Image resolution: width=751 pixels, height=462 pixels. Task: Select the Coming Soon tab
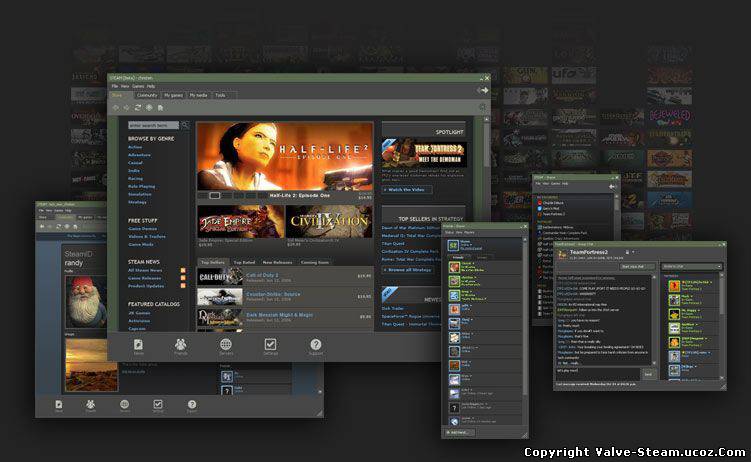click(315, 262)
